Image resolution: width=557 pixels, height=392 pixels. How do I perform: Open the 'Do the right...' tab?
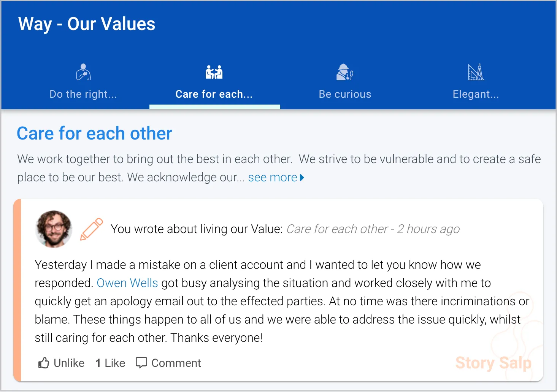(x=83, y=82)
